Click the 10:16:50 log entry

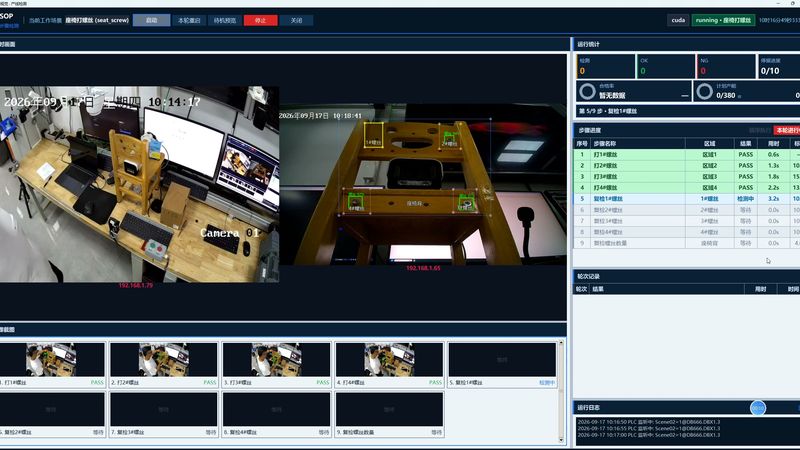[x=649, y=422]
